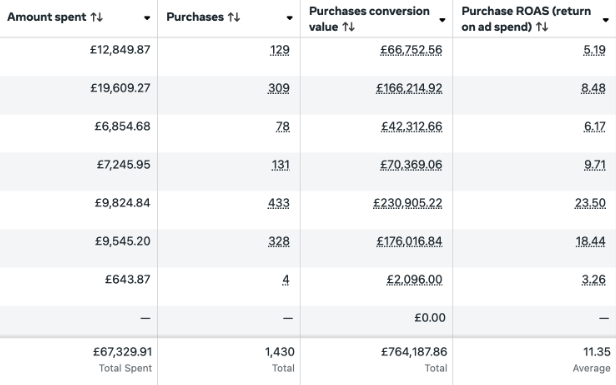The image size is (616, 385).
Task: Click conversion value £66,752.56
Action: tap(411, 50)
